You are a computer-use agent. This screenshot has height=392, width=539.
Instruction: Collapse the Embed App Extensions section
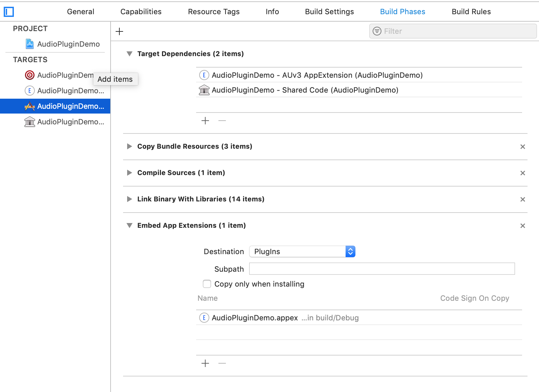click(129, 225)
